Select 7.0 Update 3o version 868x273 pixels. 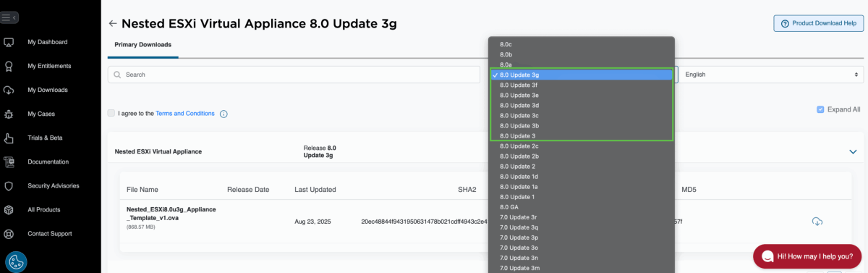coord(582,247)
